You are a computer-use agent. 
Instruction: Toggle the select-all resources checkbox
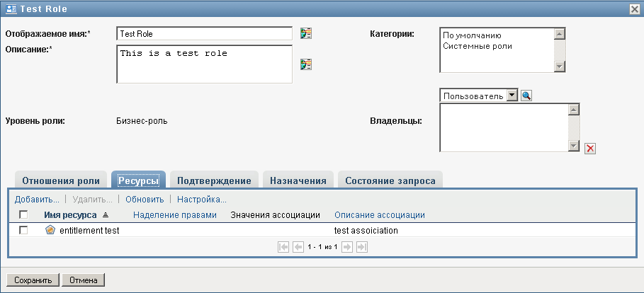point(23,214)
